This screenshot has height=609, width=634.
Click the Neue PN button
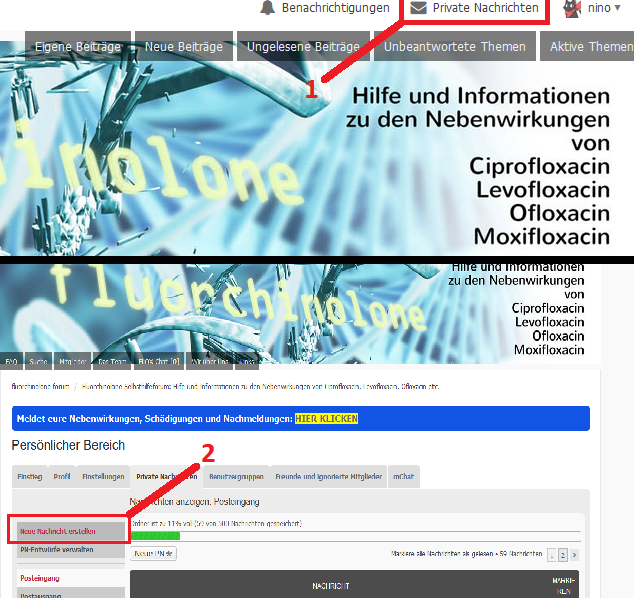155,553
